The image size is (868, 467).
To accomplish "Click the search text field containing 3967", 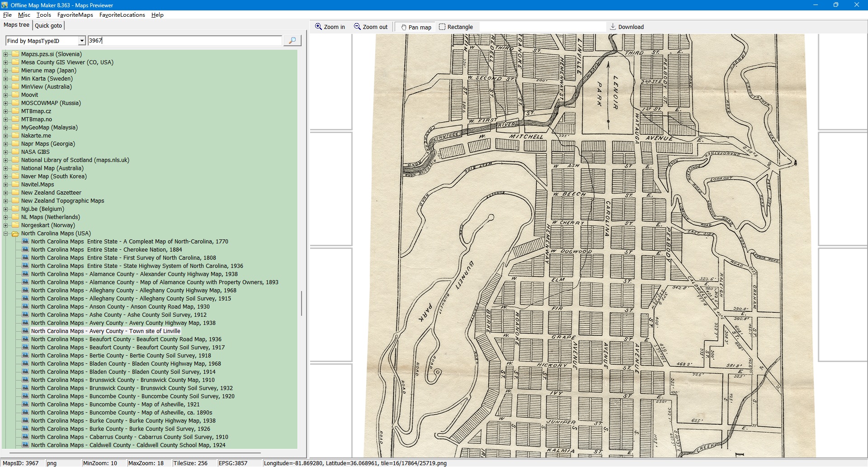I will [x=184, y=41].
